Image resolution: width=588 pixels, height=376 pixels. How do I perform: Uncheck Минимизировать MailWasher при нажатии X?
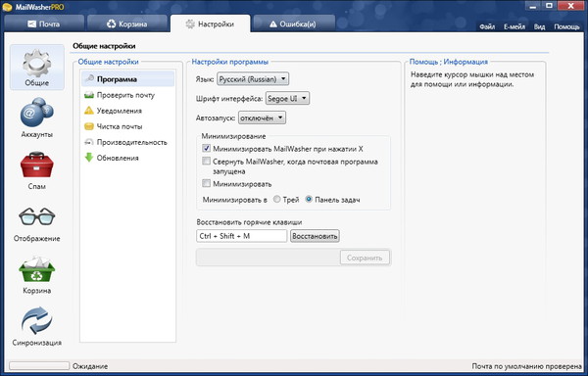click(x=206, y=148)
